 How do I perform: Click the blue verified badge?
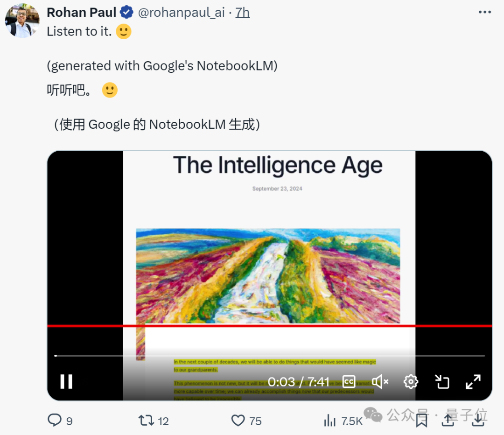[126, 13]
